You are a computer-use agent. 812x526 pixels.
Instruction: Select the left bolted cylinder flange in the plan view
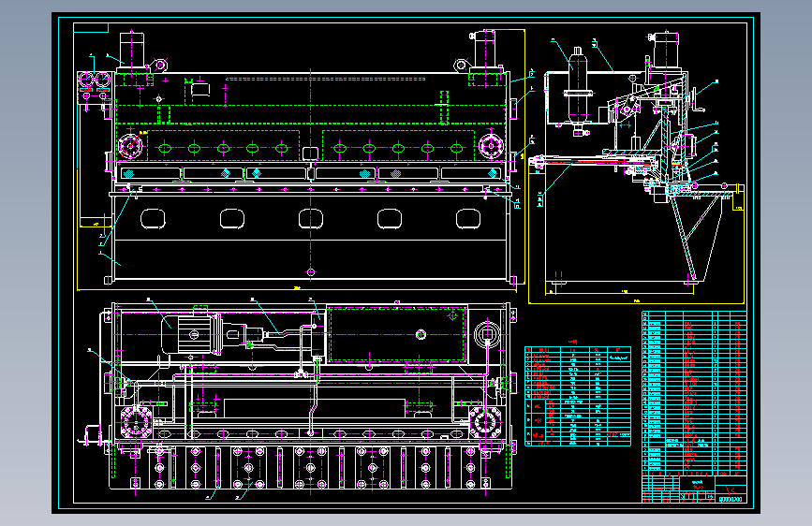136,422
